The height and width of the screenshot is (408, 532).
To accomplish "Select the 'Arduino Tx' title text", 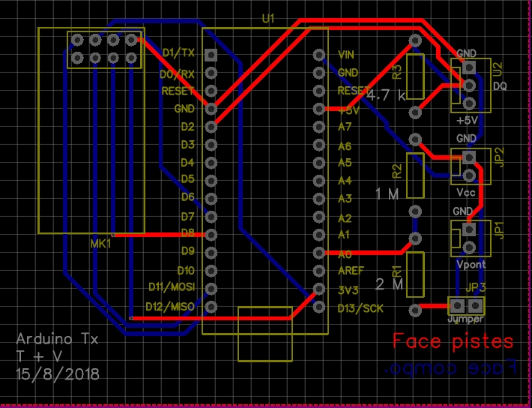I will [57, 339].
